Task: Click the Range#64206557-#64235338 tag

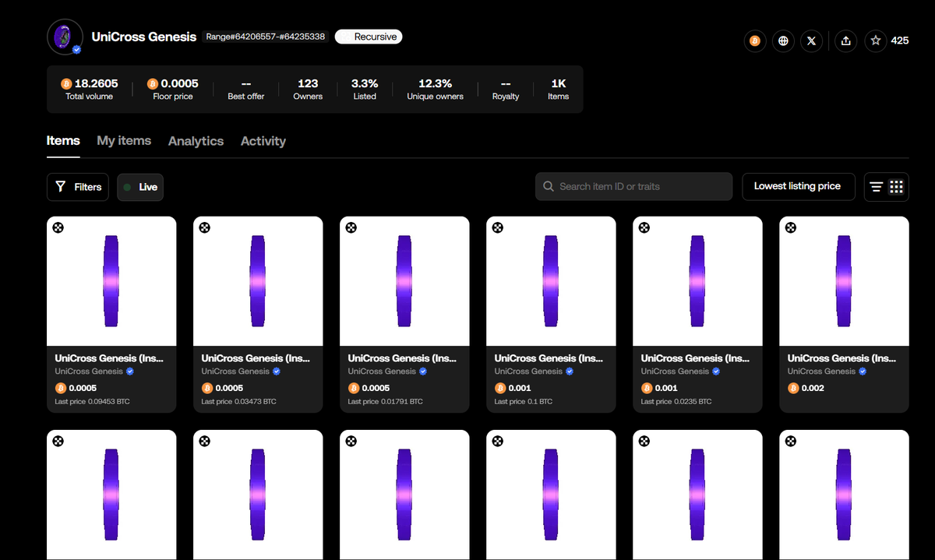Action: (x=266, y=37)
